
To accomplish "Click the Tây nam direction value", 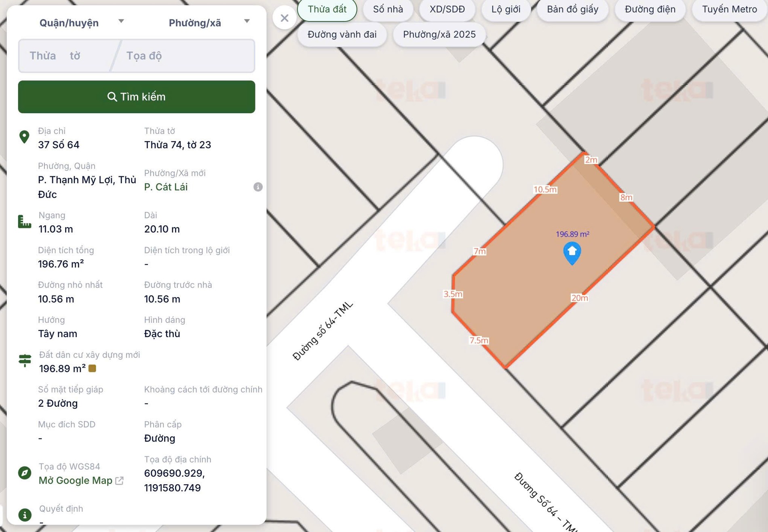I will 57,334.
